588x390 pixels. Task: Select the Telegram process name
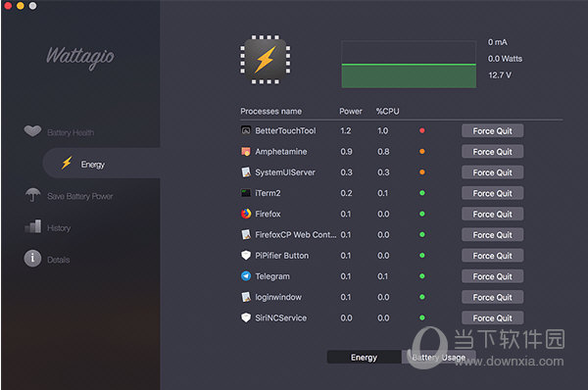pyautogui.click(x=272, y=276)
